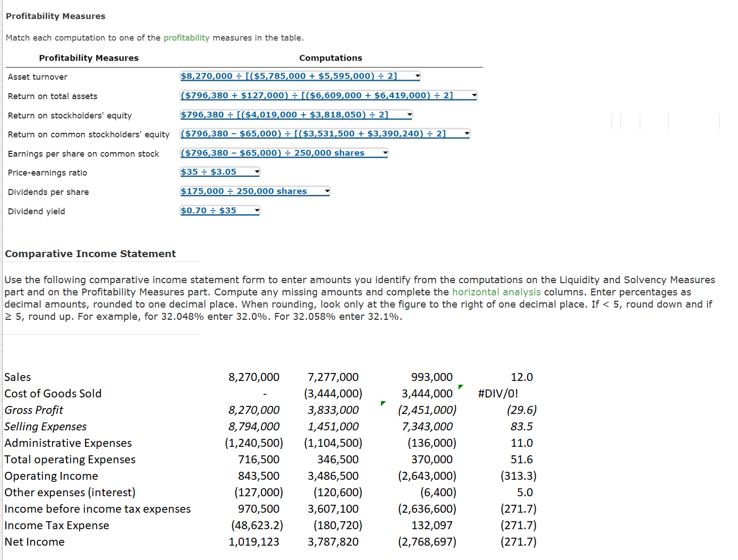
Task: Click the Gross Profit row label
Action: coord(34,410)
